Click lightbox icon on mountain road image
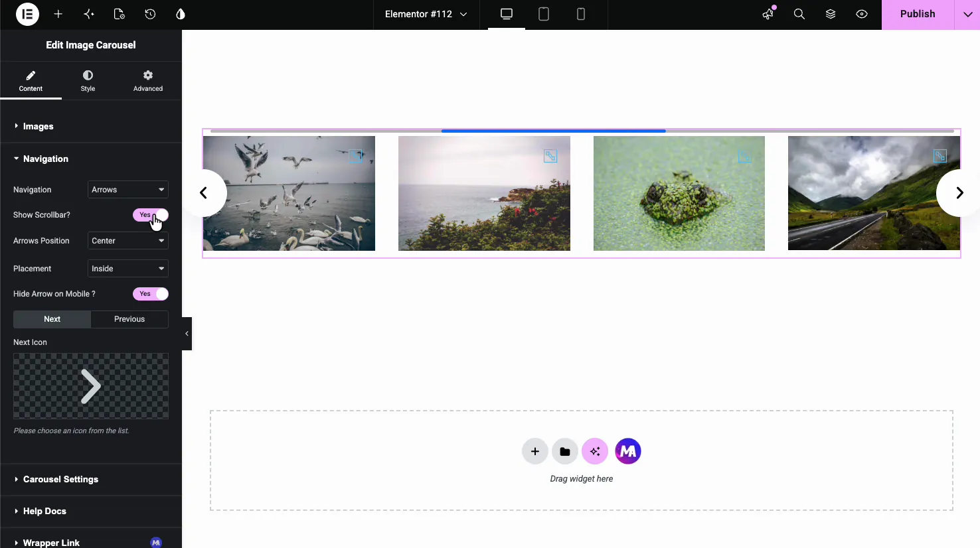 pyautogui.click(x=940, y=156)
